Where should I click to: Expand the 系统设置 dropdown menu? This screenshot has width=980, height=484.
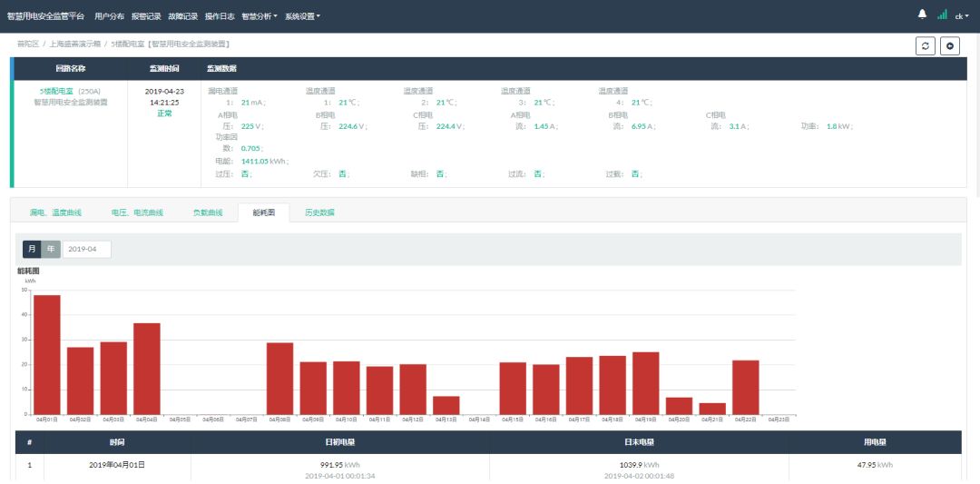point(302,16)
